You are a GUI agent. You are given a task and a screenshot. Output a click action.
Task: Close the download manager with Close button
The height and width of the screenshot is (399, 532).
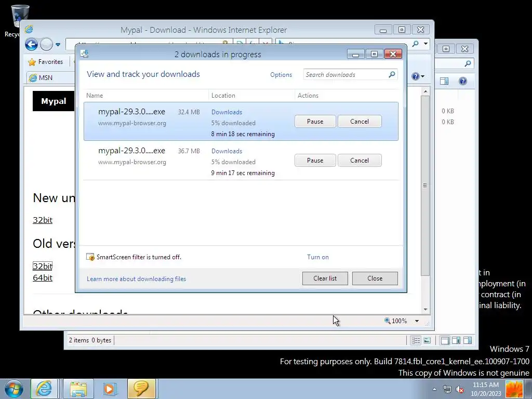coord(375,278)
